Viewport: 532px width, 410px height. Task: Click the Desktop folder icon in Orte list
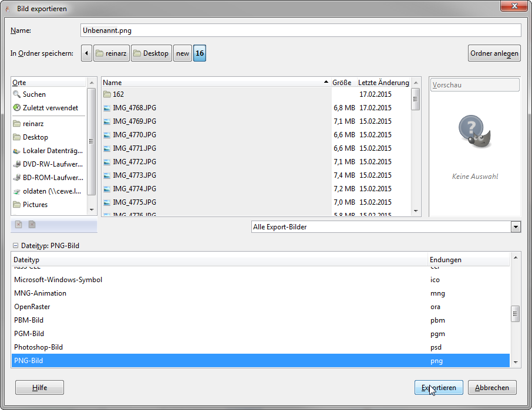tap(16, 137)
